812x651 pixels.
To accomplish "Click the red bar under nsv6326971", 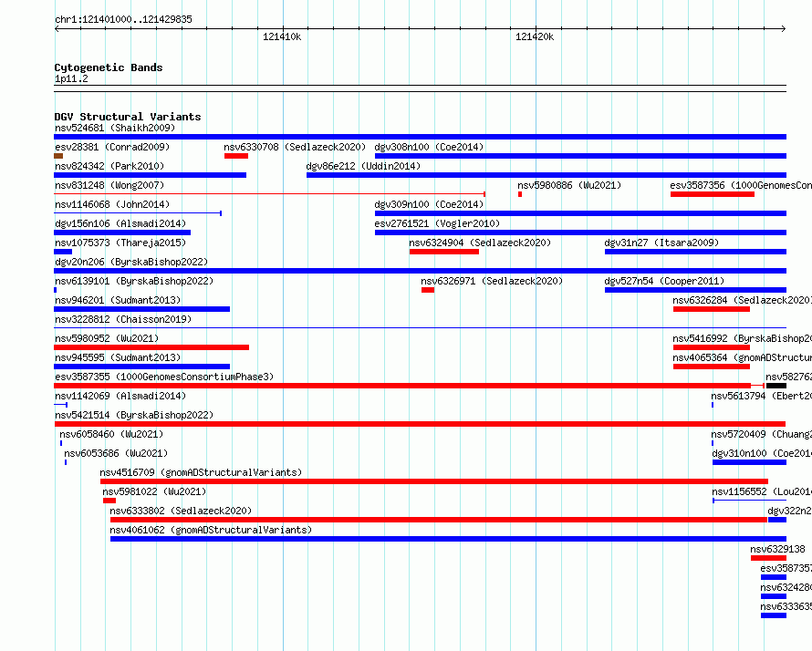I will 428,290.
